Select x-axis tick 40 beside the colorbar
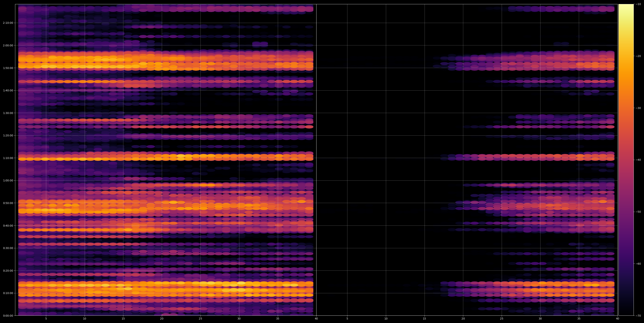Viewport: 644px width, 323px height. click(618, 319)
